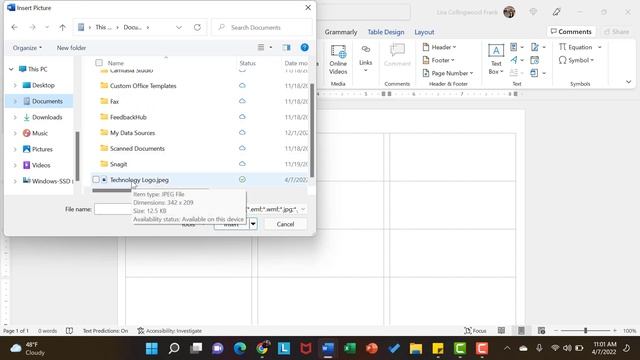Viewport: 640px width, 360px height.
Task: Select the Snagit folder
Action: point(118,164)
